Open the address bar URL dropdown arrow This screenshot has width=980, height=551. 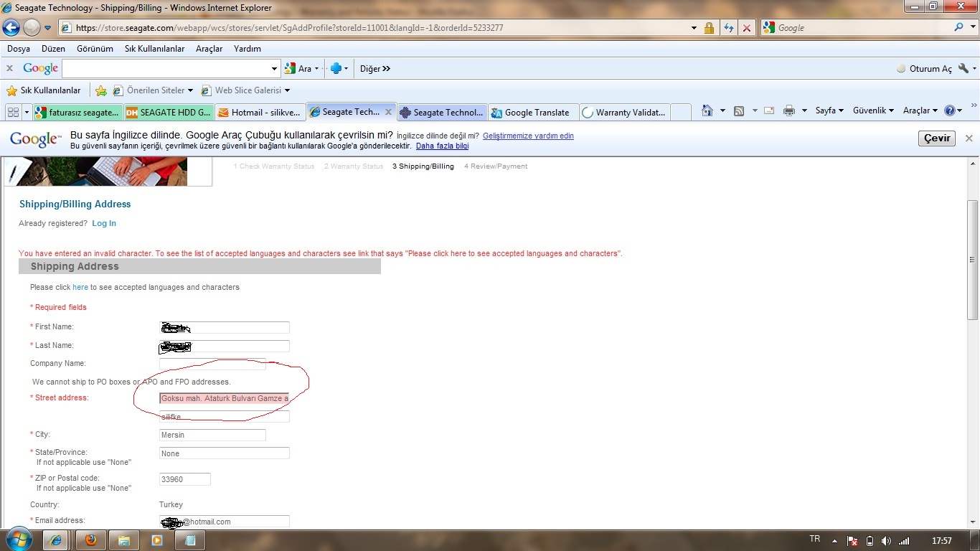point(694,28)
